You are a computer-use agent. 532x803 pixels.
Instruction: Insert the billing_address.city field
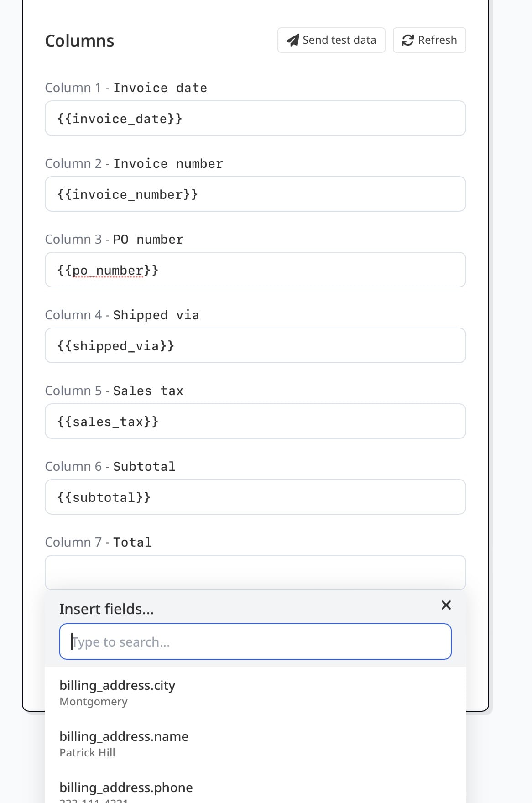pos(117,693)
